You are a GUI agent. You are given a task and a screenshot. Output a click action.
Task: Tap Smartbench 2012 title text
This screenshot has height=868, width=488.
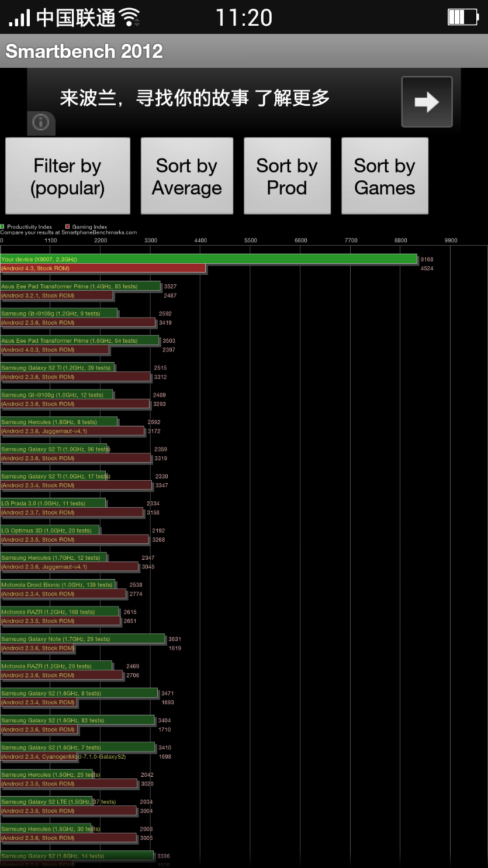coord(84,51)
